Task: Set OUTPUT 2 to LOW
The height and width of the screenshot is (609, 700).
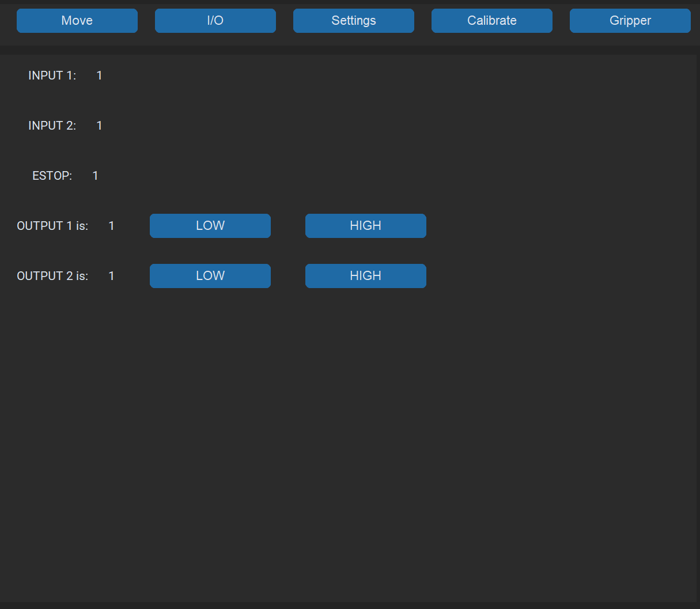Action: coord(210,276)
